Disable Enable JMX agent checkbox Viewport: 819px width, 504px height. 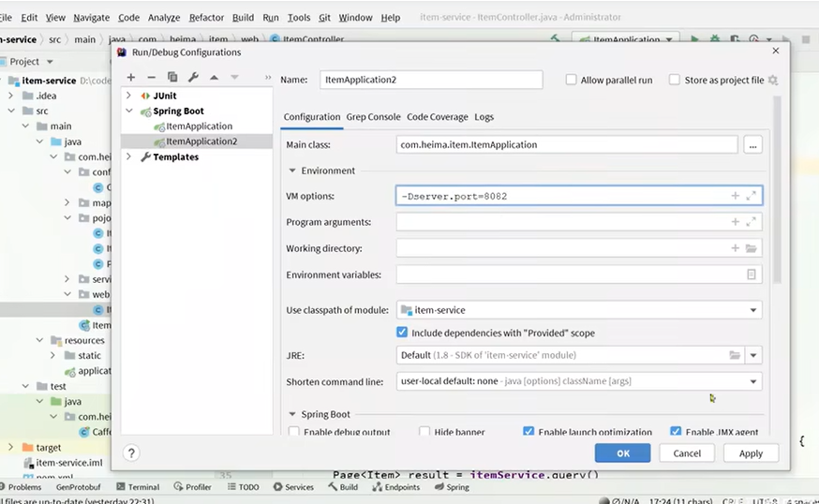click(x=676, y=432)
